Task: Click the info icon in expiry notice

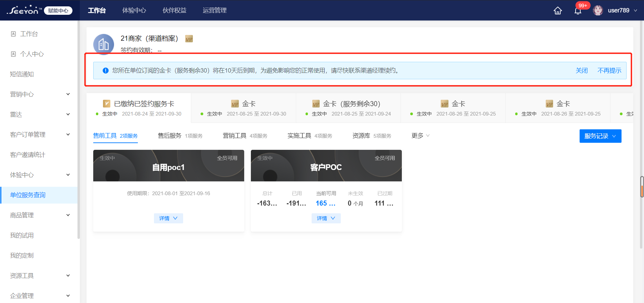Action: pyautogui.click(x=105, y=71)
